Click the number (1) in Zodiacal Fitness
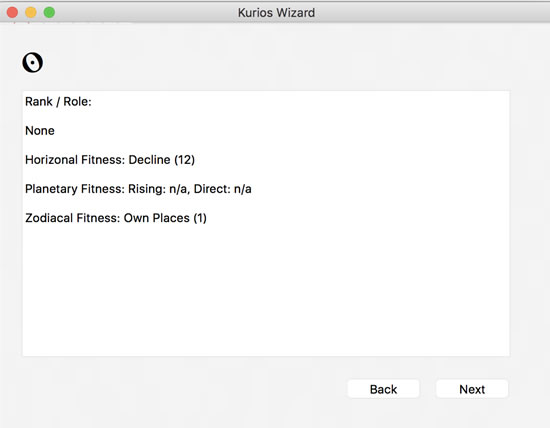This screenshot has width=550, height=428. (x=200, y=218)
